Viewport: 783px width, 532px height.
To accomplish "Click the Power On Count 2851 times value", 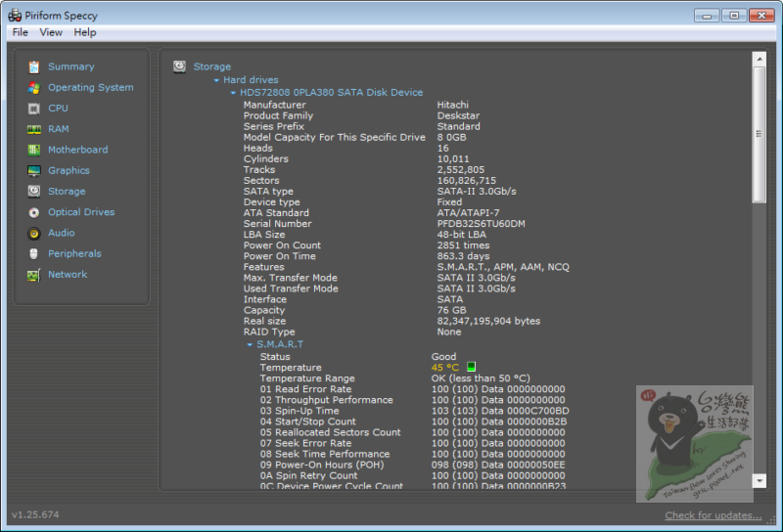I will click(463, 245).
